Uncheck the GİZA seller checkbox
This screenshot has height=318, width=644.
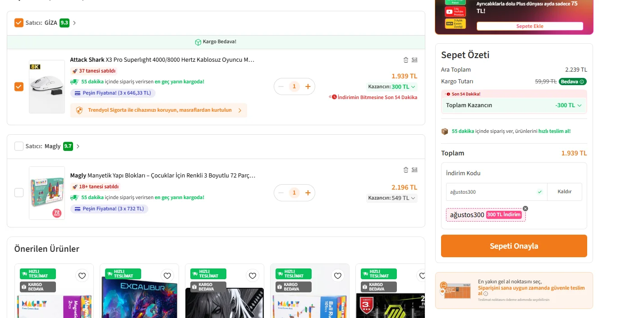coord(19,23)
